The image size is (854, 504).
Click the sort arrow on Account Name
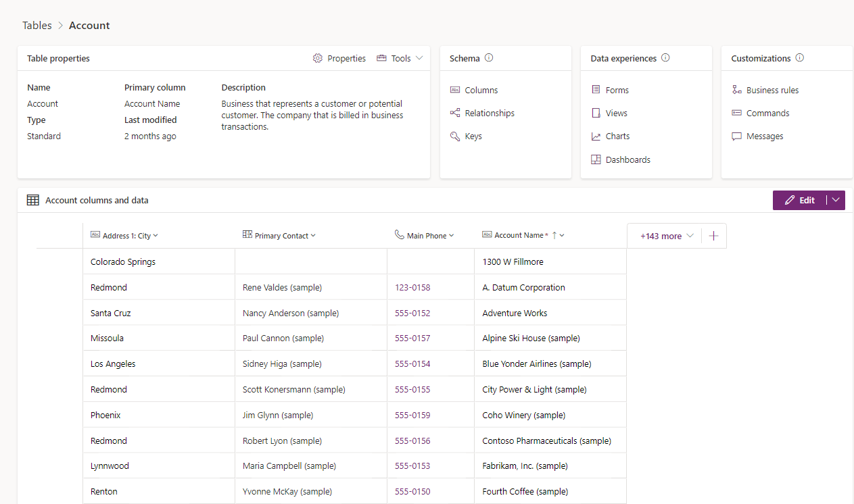(554, 235)
